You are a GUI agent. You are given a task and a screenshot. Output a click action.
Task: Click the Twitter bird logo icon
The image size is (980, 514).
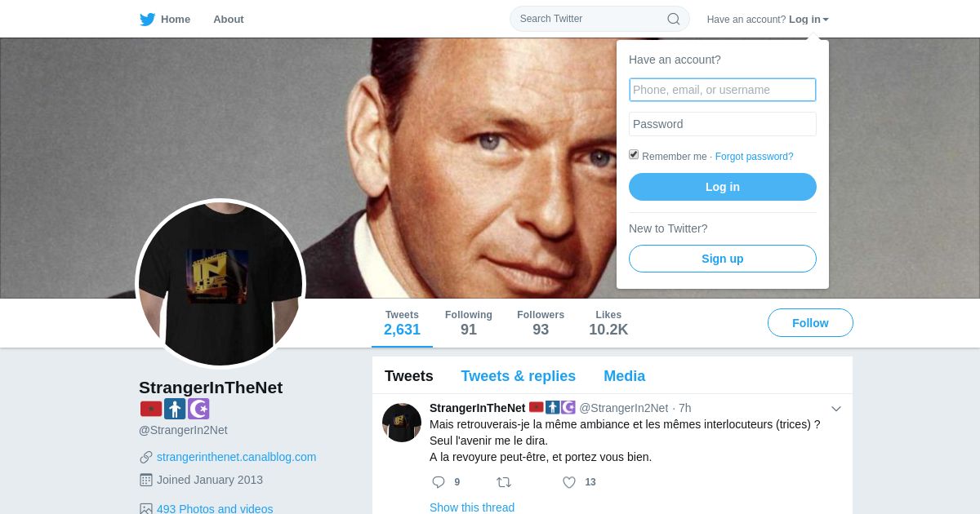pyautogui.click(x=147, y=19)
